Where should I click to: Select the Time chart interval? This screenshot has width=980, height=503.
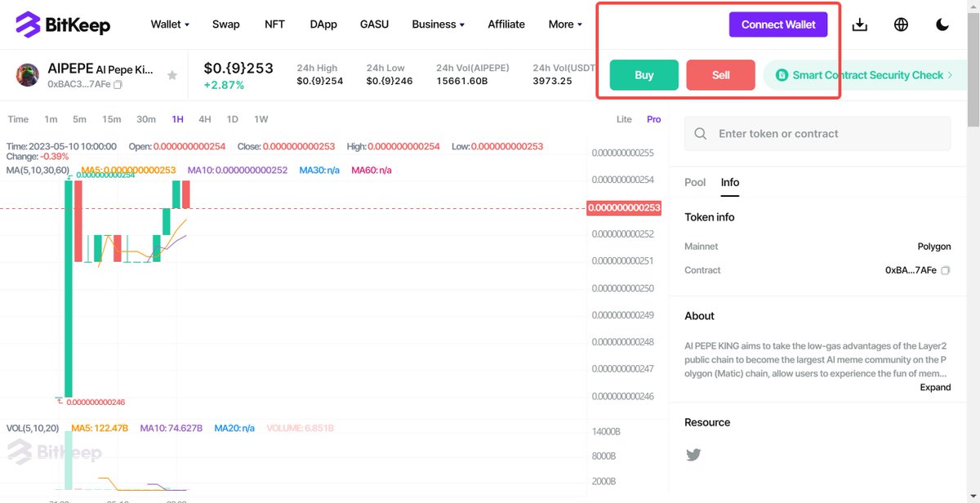tap(18, 119)
